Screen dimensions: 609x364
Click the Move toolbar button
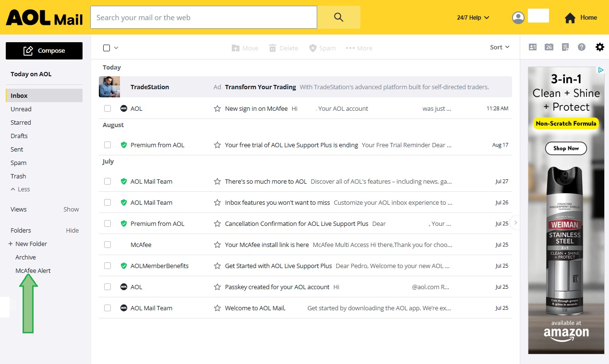coord(245,48)
